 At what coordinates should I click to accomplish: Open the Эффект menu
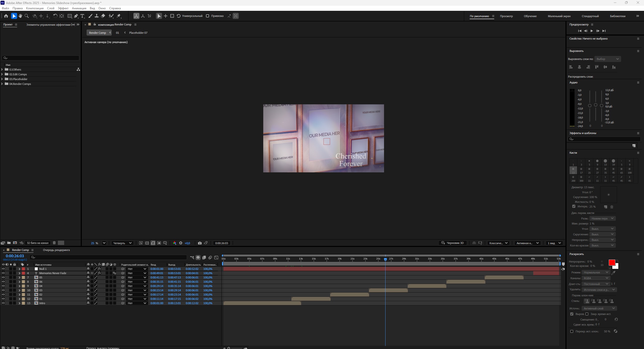click(x=63, y=8)
